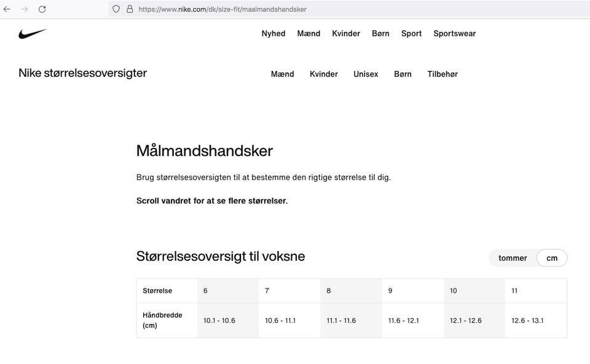Click the Nike swoosh logo

pos(33,34)
